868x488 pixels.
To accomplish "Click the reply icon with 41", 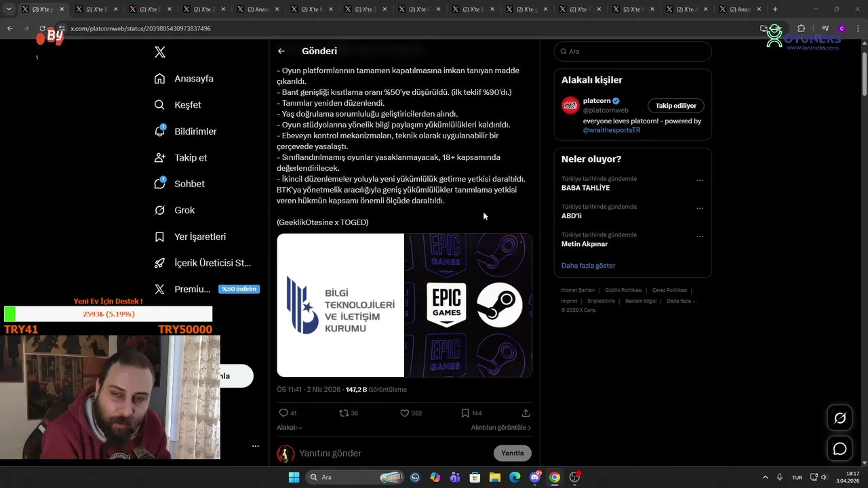I will [288, 413].
